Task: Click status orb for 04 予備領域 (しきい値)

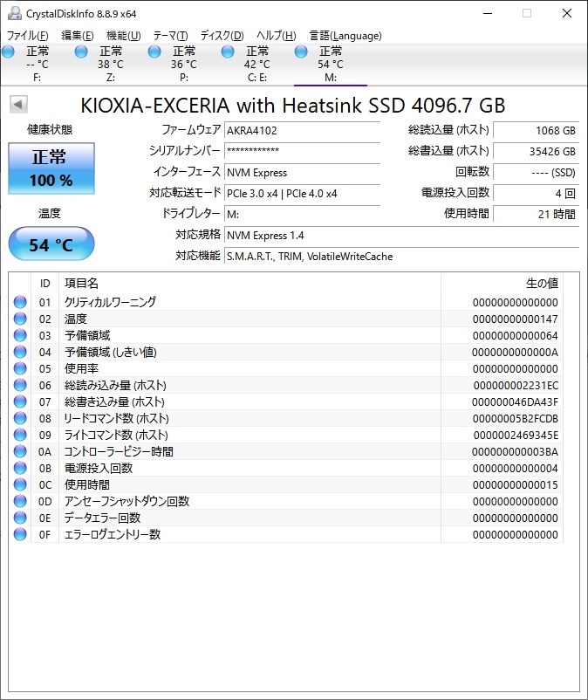Action: (20, 352)
